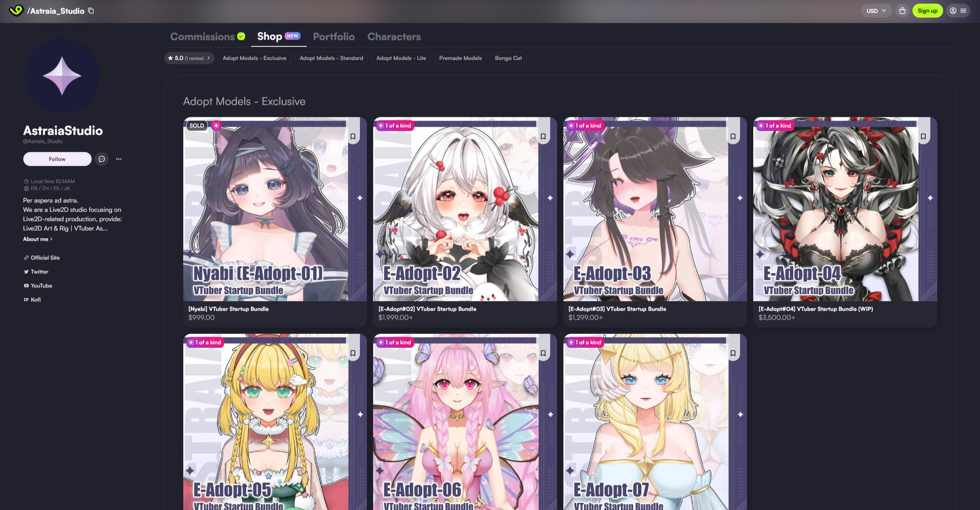Open the YouTube social link

[41, 286]
